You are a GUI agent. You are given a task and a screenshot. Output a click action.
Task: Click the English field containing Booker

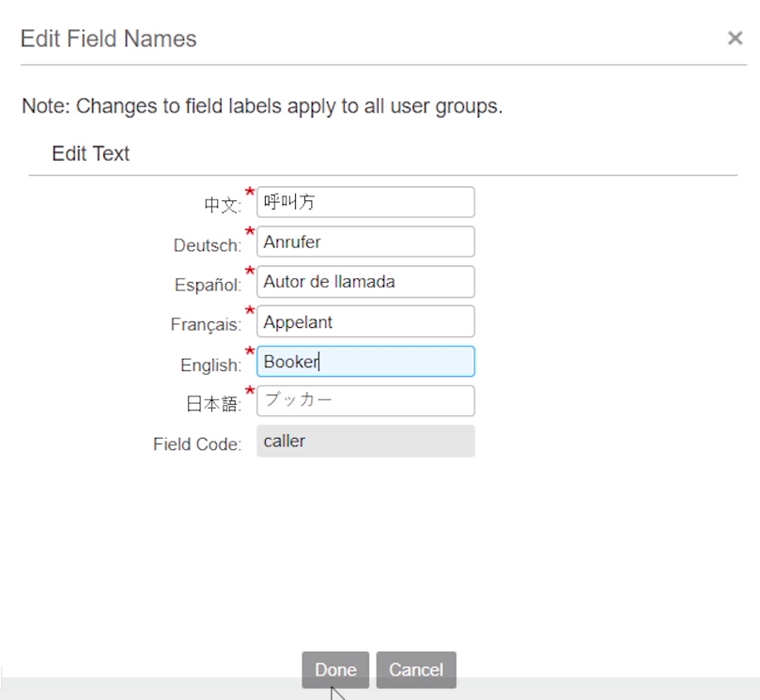pyautogui.click(x=365, y=361)
